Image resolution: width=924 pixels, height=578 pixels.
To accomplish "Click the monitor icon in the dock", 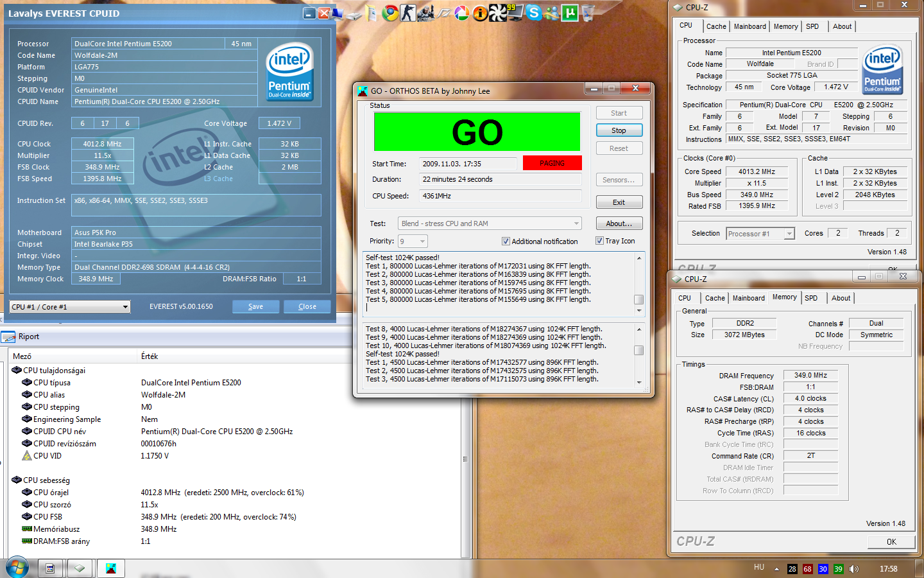I will [515, 13].
